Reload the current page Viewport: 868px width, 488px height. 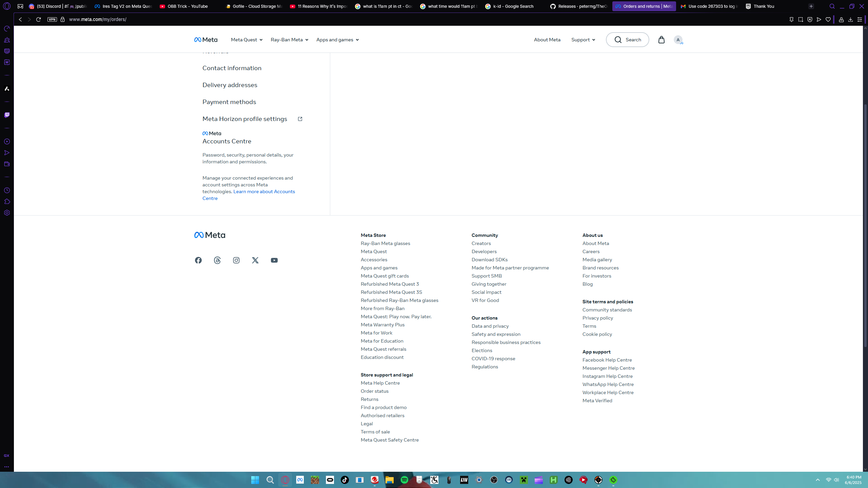click(38, 19)
